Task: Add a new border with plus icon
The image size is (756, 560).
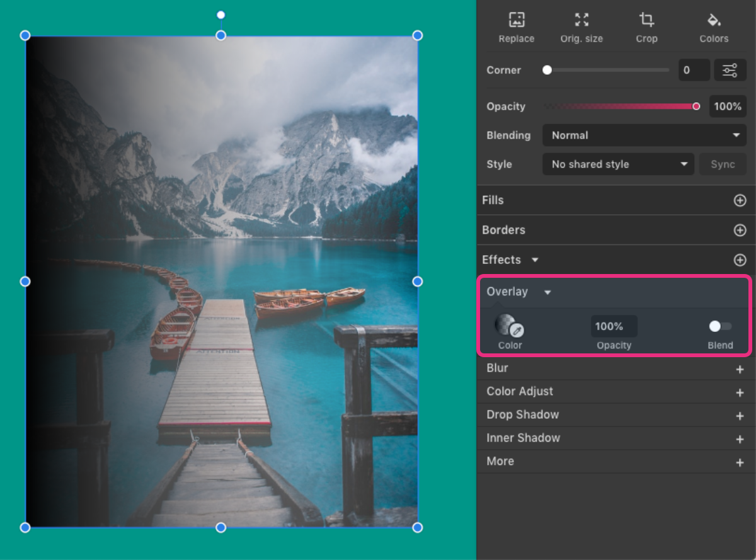Action: pos(740,231)
